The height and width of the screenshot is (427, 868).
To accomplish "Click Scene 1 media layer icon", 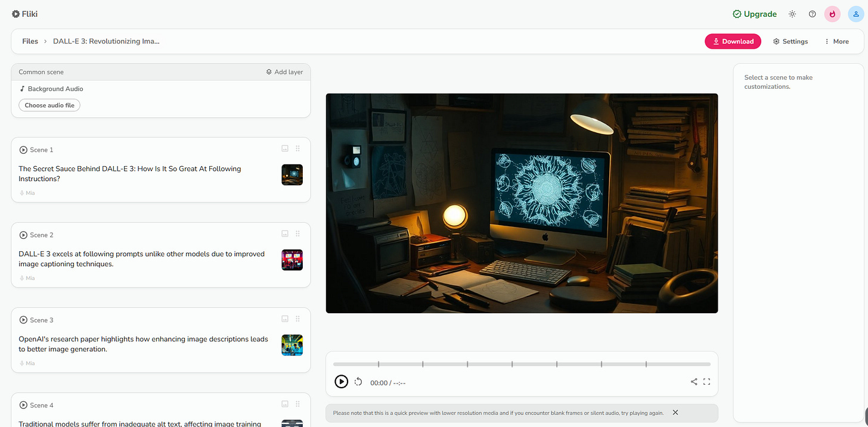I will (x=285, y=149).
